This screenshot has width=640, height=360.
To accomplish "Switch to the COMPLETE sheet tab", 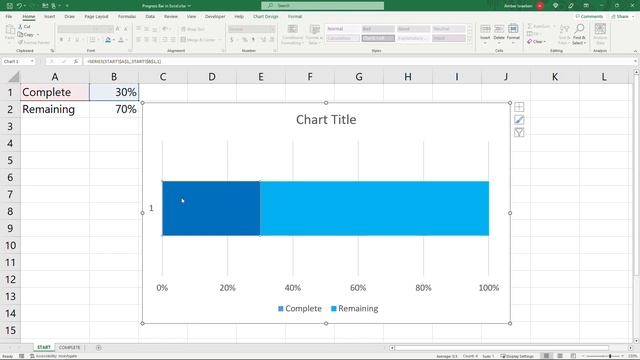I will click(x=69, y=347).
